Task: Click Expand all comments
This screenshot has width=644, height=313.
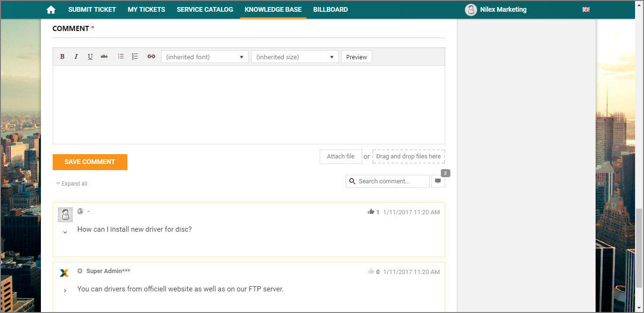Action: point(71,184)
